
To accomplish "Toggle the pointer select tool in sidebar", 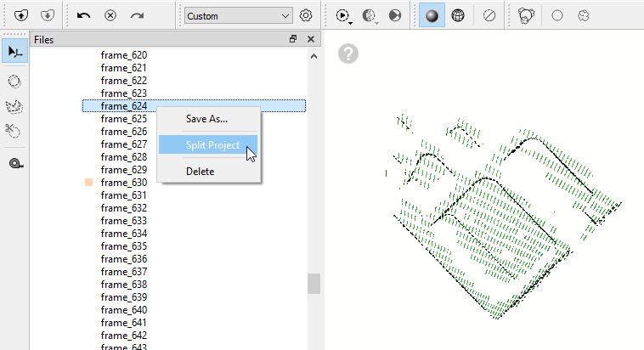I will tap(14, 51).
